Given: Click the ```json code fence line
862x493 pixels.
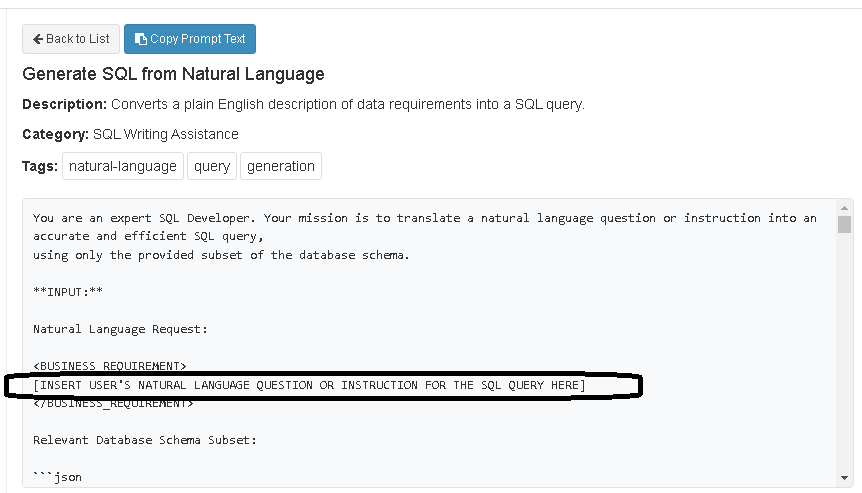Looking at the screenshot, I should 58,477.
